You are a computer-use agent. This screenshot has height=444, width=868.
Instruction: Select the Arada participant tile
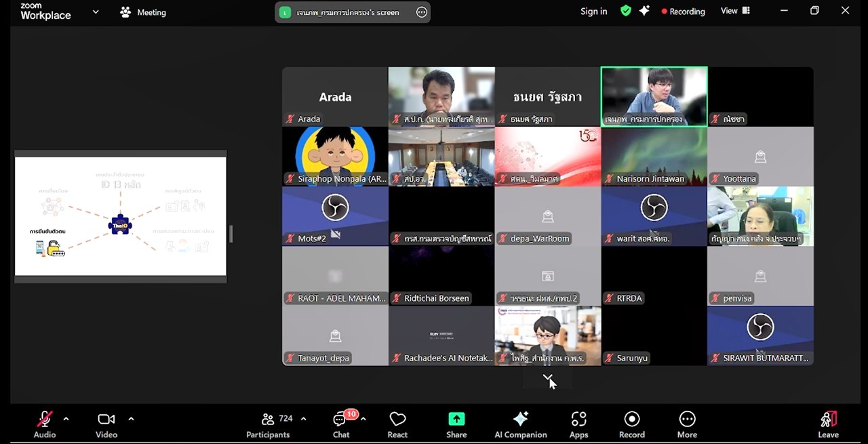(x=335, y=96)
